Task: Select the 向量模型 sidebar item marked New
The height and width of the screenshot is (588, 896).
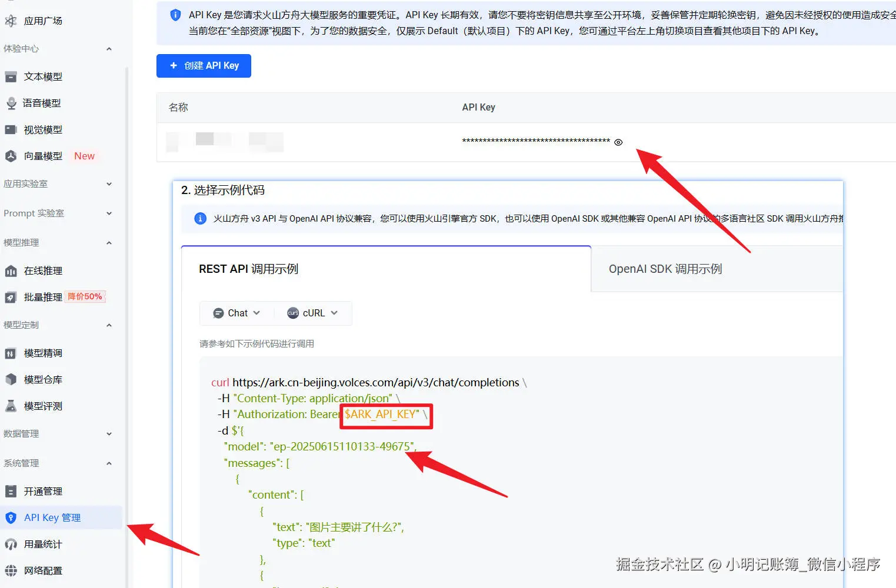Action: 42,156
